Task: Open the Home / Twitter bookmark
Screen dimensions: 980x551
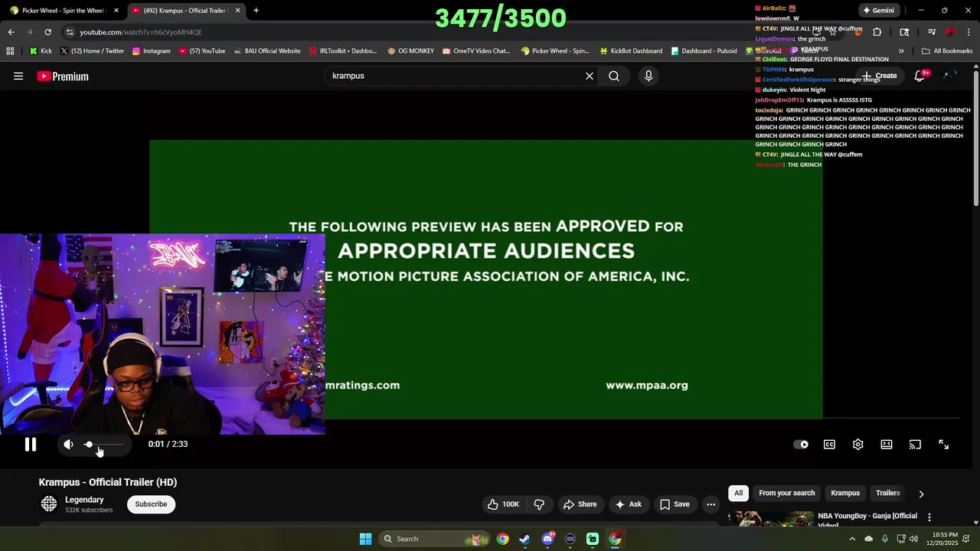Action: point(92,51)
